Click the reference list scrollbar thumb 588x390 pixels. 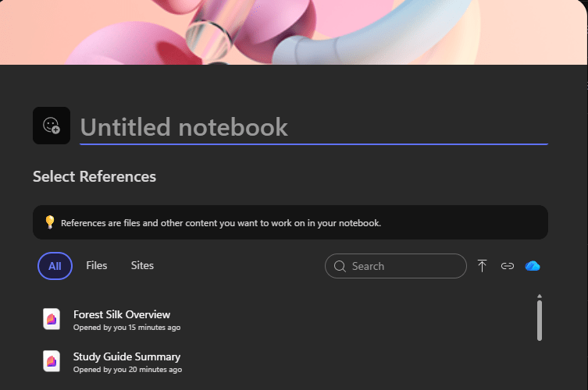(x=540, y=321)
